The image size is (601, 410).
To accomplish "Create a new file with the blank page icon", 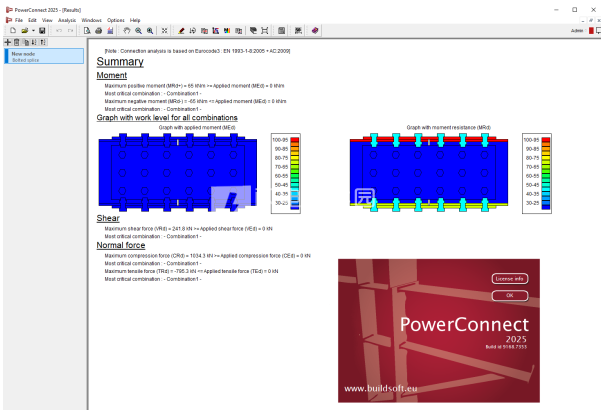I will tap(13, 31).
